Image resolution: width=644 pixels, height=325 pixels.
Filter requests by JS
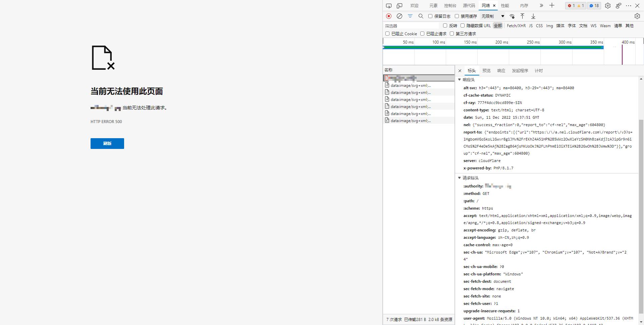[531, 25]
